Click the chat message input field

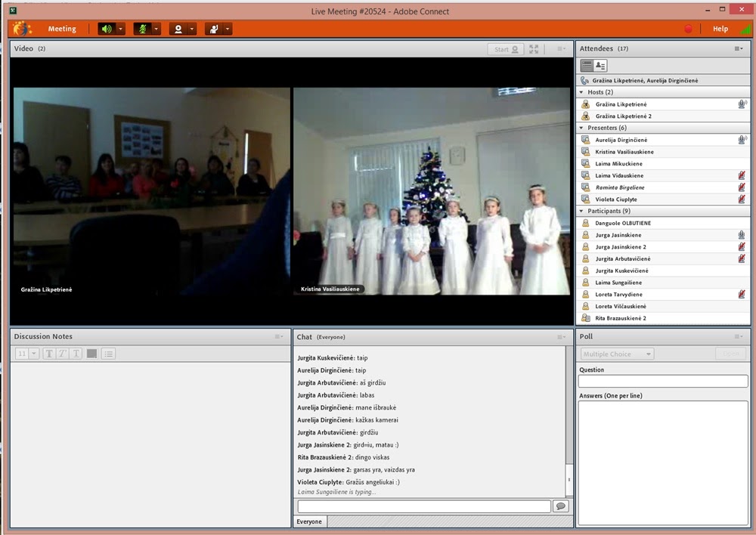pos(424,506)
